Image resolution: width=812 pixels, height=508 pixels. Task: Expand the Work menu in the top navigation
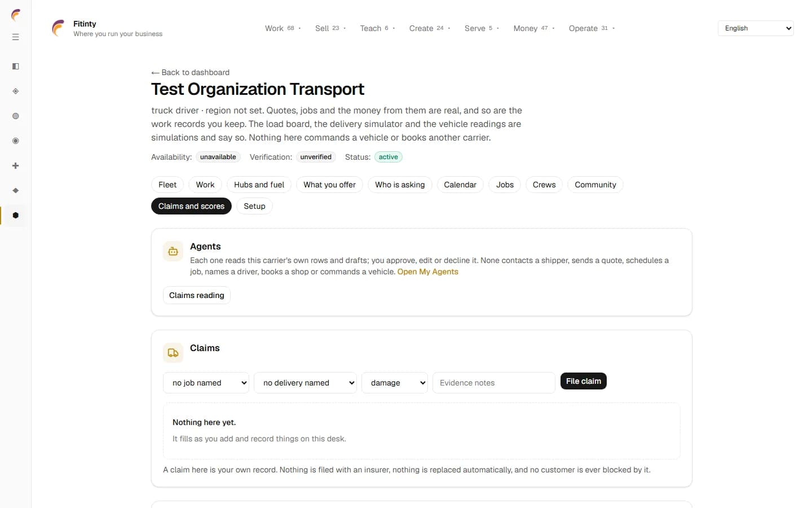click(x=283, y=28)
